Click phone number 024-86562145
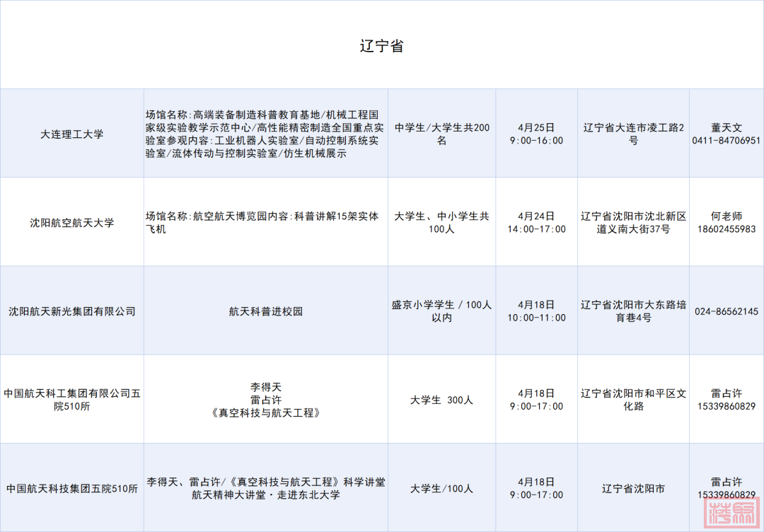Viewport: 764px width, 532px height. tap(727, 311)
